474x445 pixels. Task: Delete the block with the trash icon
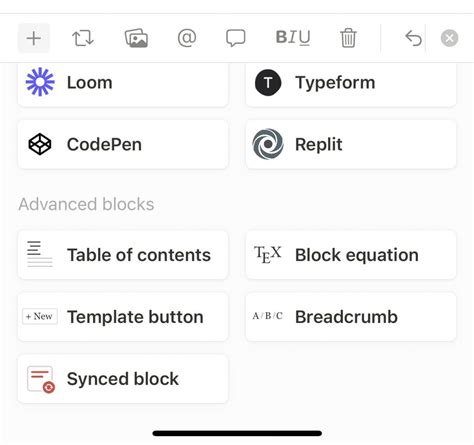(x=348, y=38)
